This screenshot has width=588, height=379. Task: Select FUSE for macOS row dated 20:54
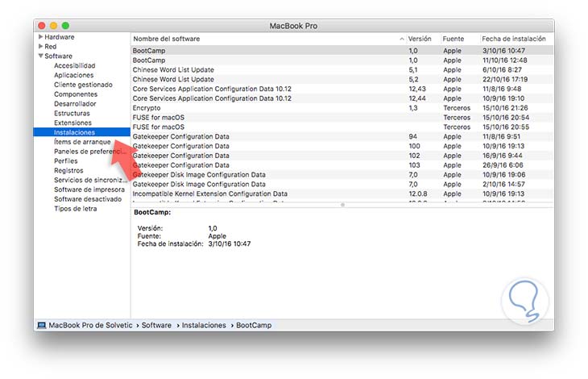pyautogui.click(x=342, y=118)
